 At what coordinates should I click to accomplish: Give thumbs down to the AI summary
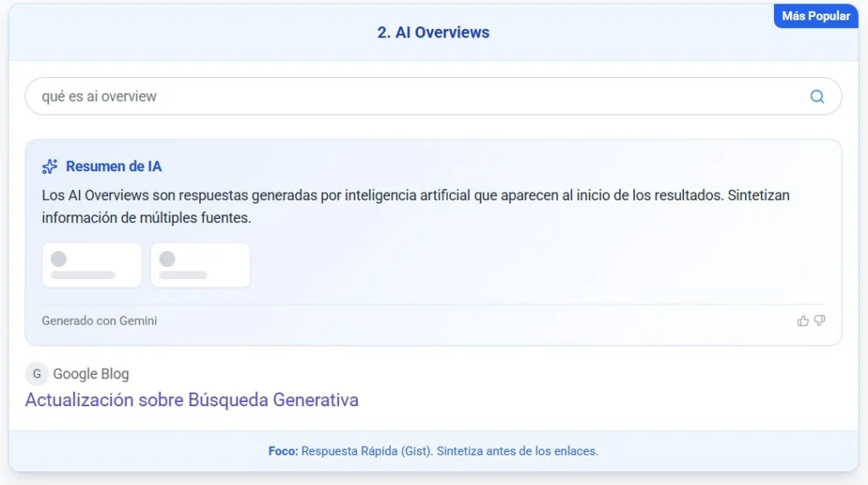pyautogui.click(x=820, y=321)
